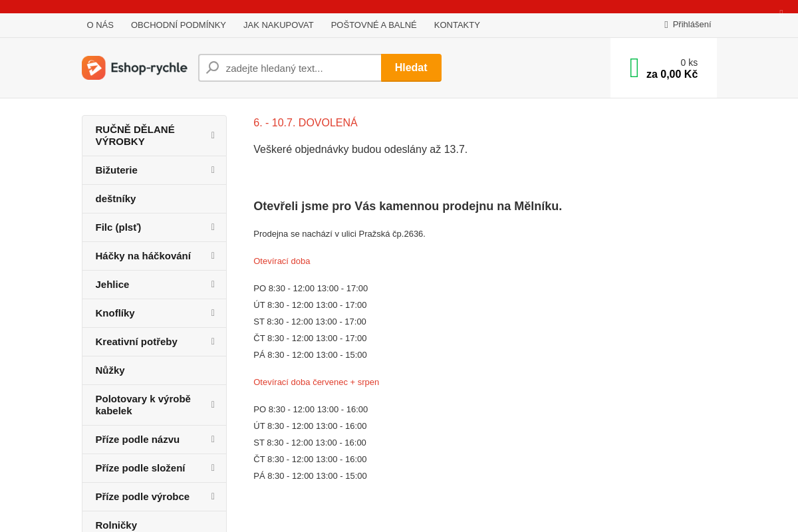Expand Příze podle výrobce arrow
The height and width of the screenshot is (532, 798).
213,496
